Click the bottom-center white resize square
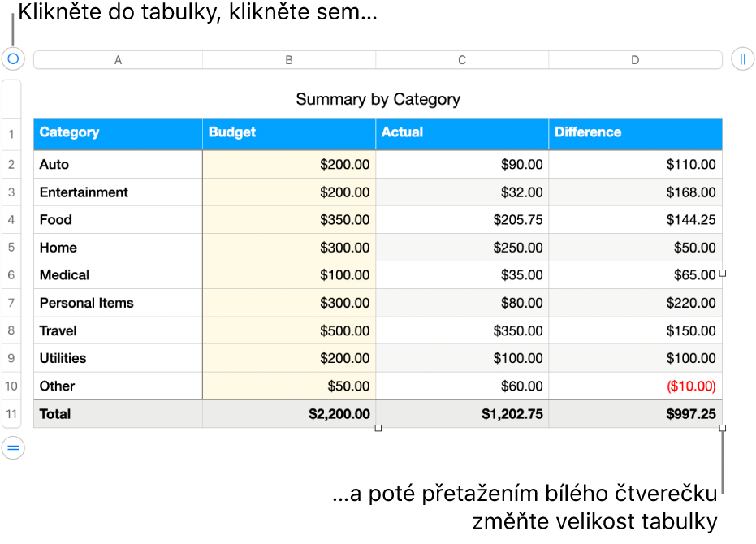Screen dimensions: 756x544 (378, 428)
